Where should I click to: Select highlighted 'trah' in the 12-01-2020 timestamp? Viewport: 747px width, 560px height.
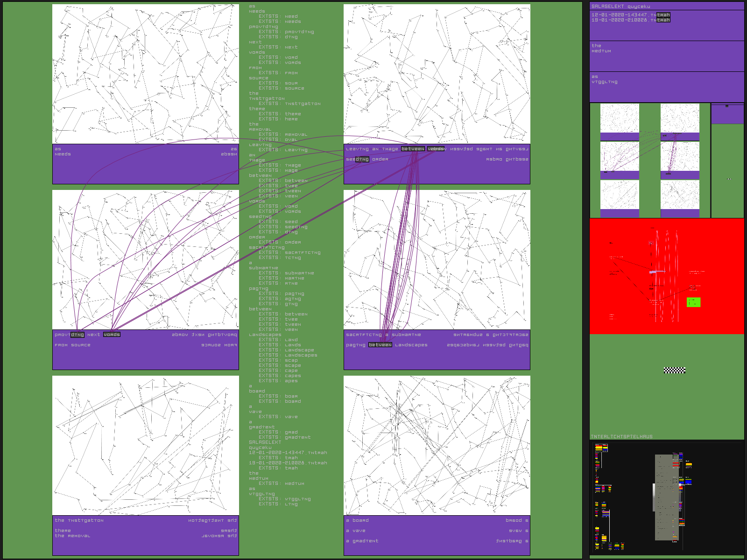click(x=663, y=15)
